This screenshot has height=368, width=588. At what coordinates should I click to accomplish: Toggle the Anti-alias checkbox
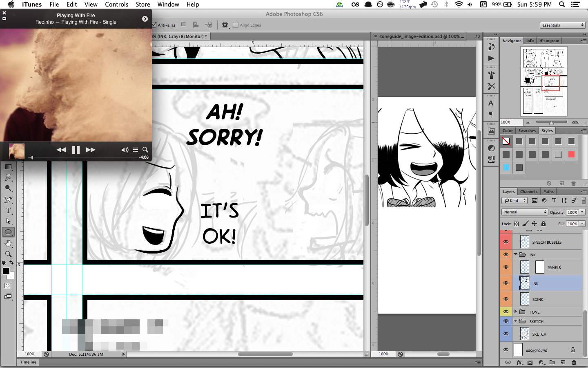click(x=154, y=25)
